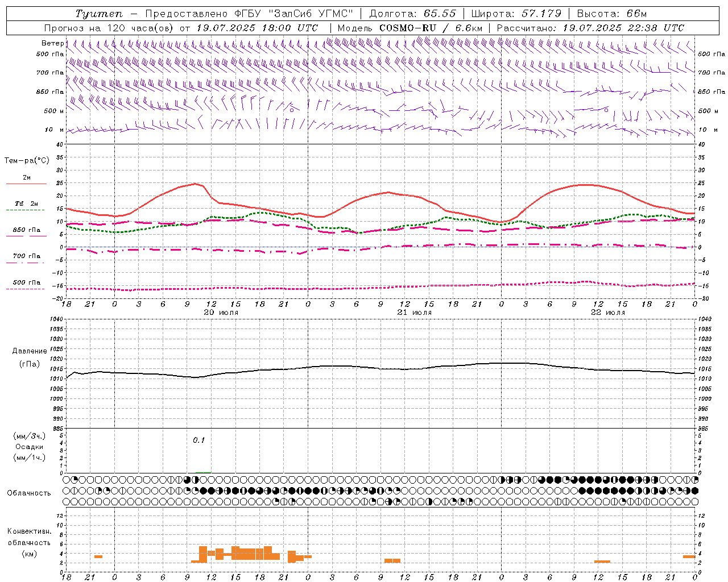728x582 pixels.
Task: Click the Широта: 57.179 value
Action: pos(517,14)
